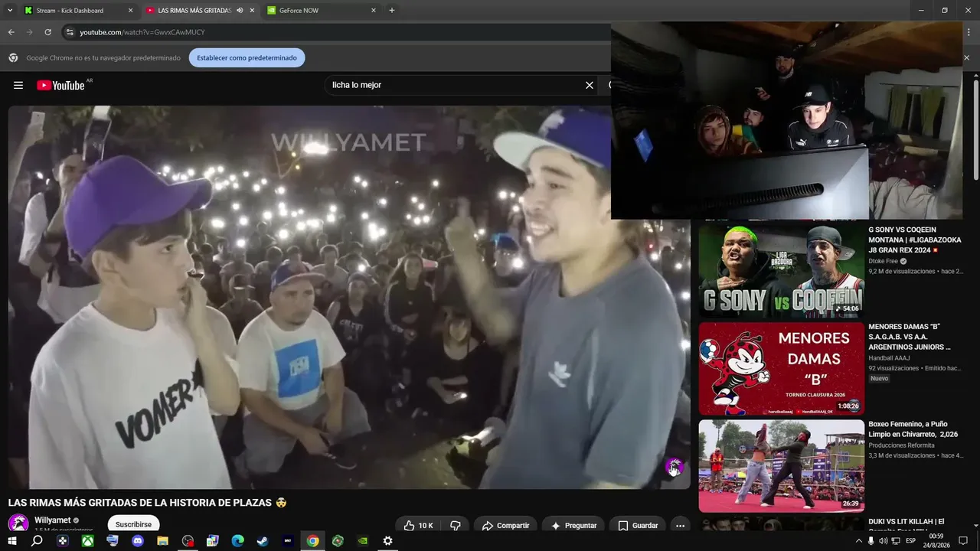Open the YouTube guide hamburger menu
The image size is (980, 551).
click(18, 85)
